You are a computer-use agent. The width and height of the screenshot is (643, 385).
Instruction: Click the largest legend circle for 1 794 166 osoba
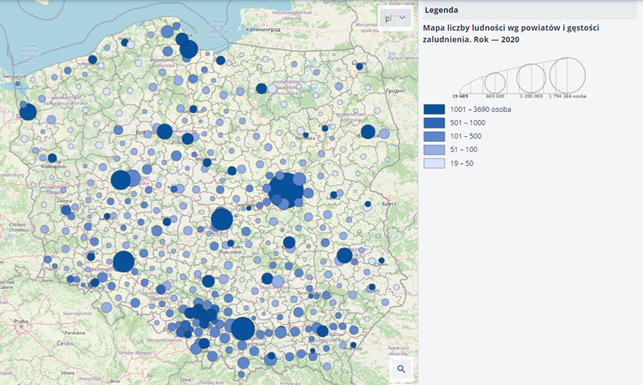tap(568, 75)
